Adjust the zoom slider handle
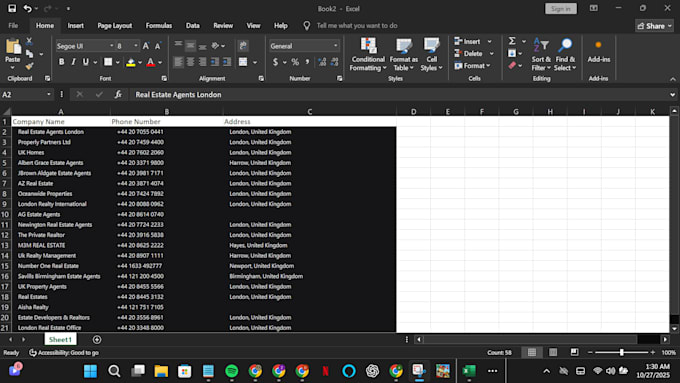Screen dimensions: 680x383 pos(621,352)
